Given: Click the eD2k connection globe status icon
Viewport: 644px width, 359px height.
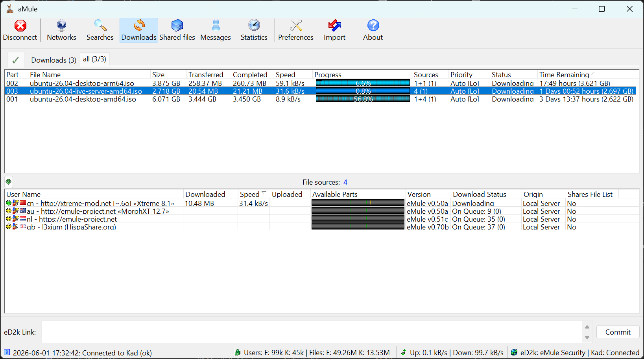Looking at the screenshot, I should tap(514, 352).
